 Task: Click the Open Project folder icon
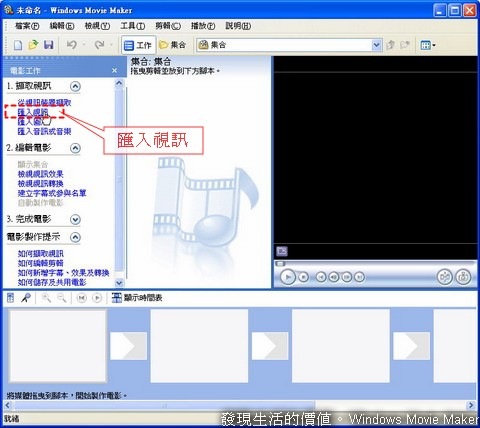33,45
